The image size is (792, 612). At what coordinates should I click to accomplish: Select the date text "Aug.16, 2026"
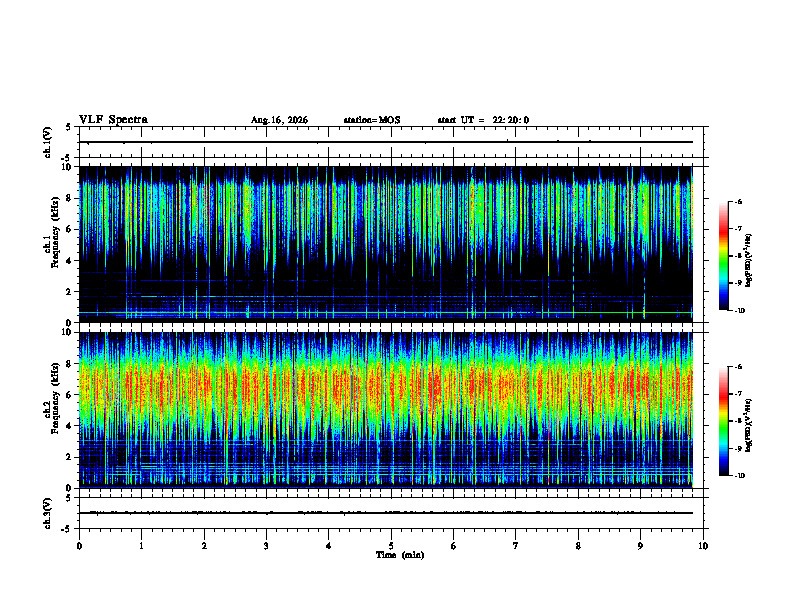coord(279,120)
